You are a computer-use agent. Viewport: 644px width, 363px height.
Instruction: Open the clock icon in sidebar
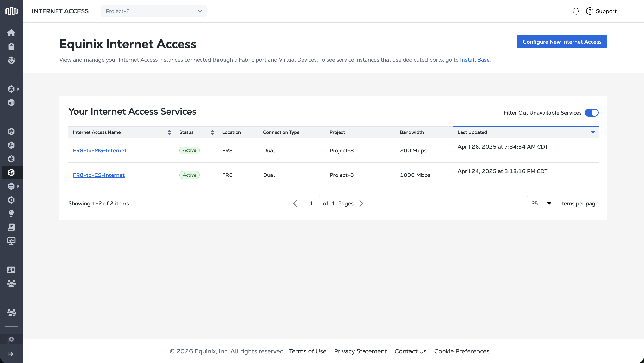pos(11,200)
